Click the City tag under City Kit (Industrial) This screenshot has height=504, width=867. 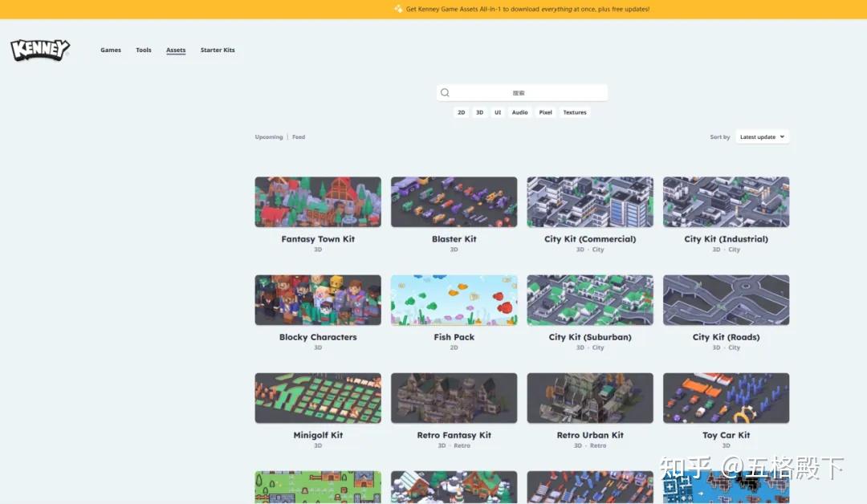pyautogui.click(x=735, y=250)
